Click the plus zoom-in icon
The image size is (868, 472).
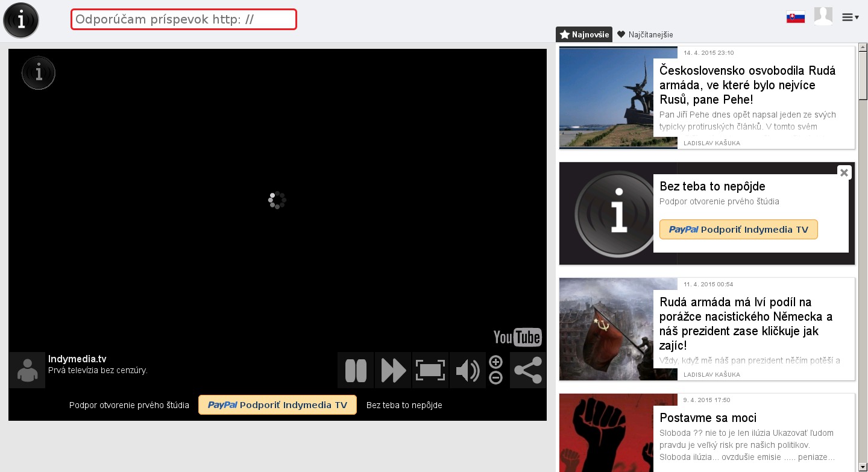[x=495, y=362]
